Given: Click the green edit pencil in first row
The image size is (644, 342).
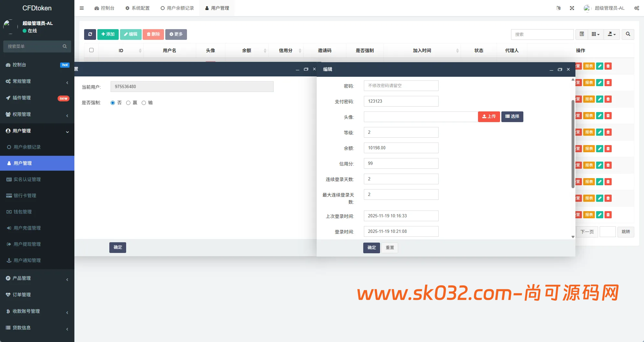Looking at the screenshot, I should (x=600, y=66).
